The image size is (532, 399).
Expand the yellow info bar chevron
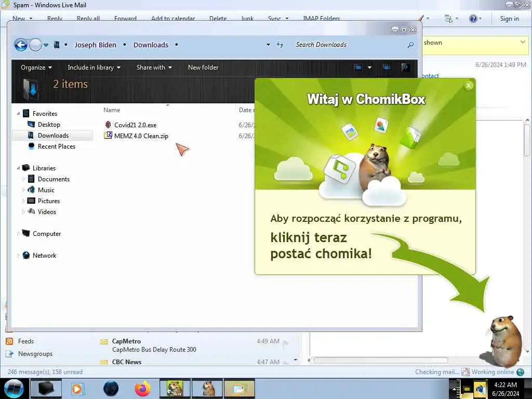pos(523,42)
